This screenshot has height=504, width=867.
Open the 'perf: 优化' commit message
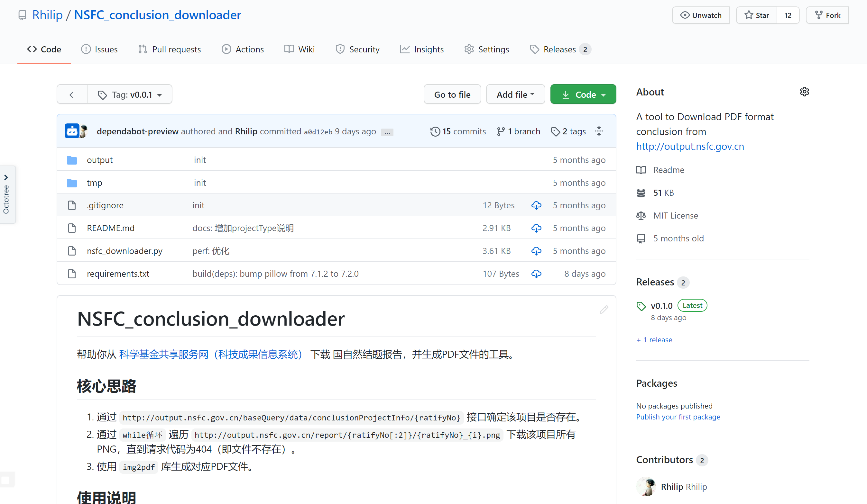click(x=211, y=251)
